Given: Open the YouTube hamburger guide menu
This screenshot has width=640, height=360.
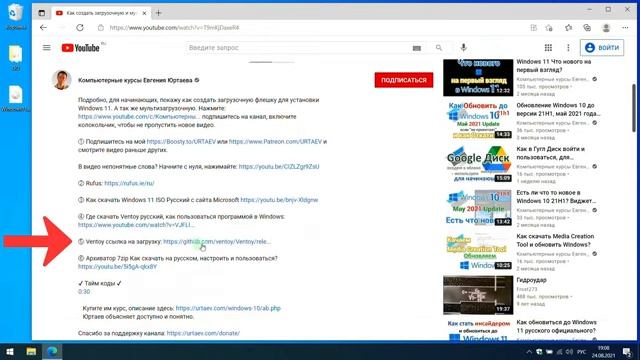Looking at the screenshot, I should coord(47,48).
